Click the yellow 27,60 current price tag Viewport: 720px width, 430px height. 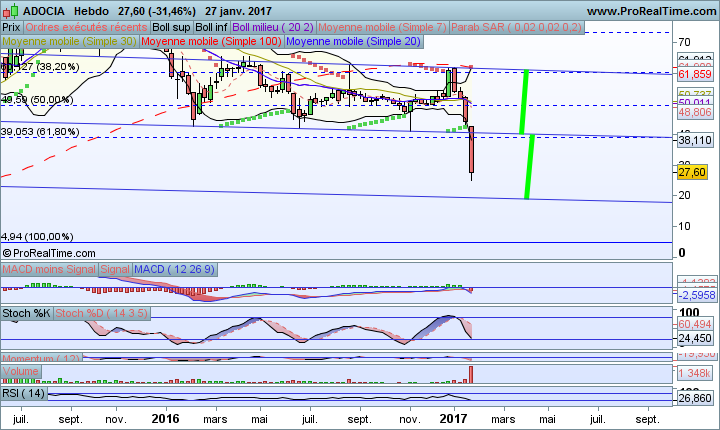[692, 172]
